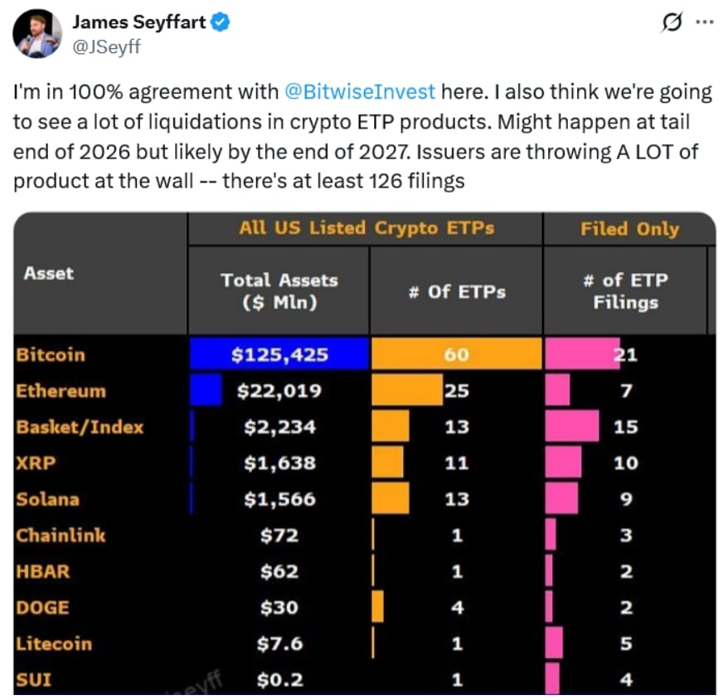Click the Bitcoin row label in chart
728x700 pixels.
coord(51,355)
